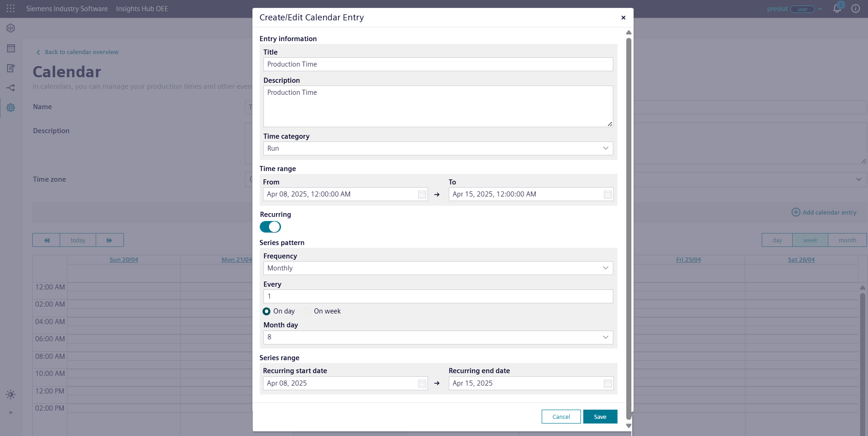Open the From date calendar picker icon
868x436 pixels.
(422, 195)
